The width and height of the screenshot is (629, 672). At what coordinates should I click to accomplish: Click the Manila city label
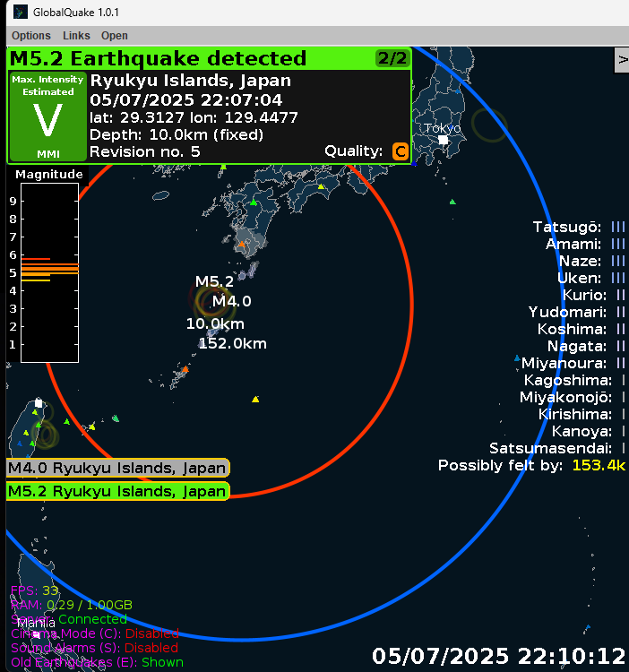pos(36,623)
